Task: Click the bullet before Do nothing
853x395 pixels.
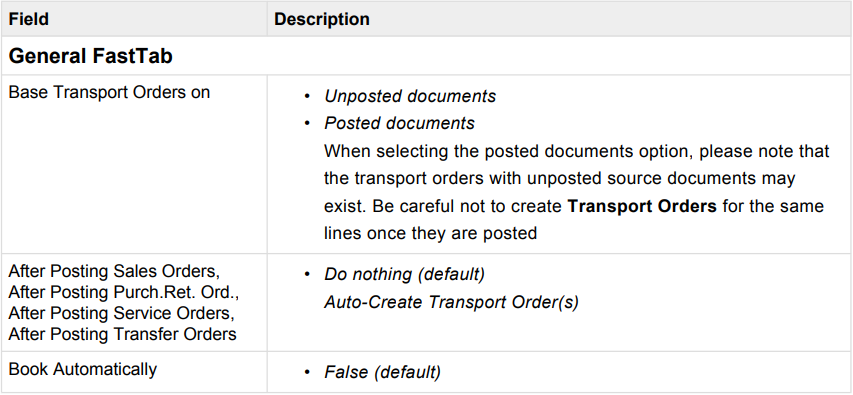Action: pyautogui.click(x=307, y=275)
